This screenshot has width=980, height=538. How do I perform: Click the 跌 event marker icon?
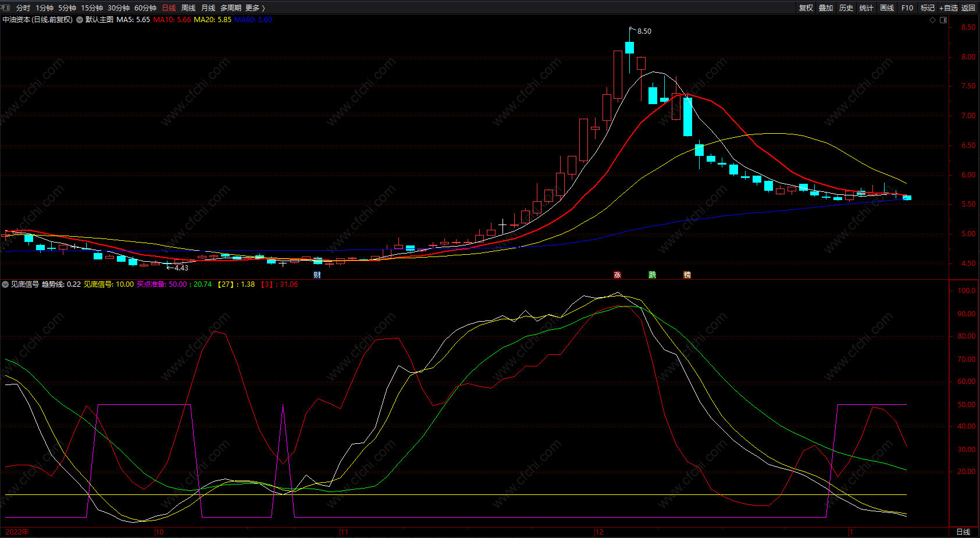pos(652,275)
